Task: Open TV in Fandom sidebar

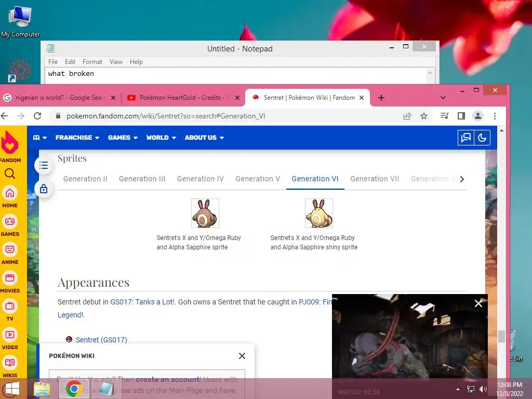Action: tap(10, 307)
